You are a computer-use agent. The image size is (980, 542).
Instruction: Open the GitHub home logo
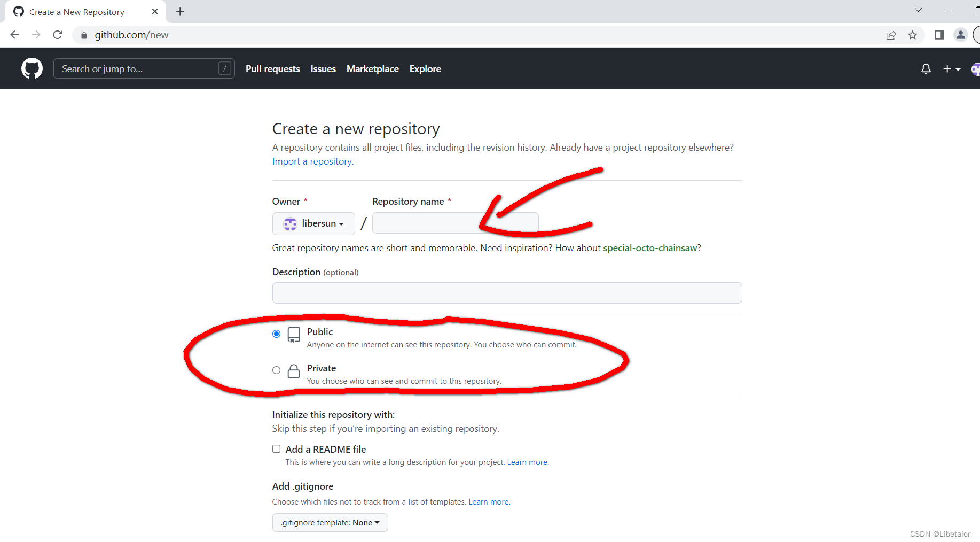[x=32, y=69]
